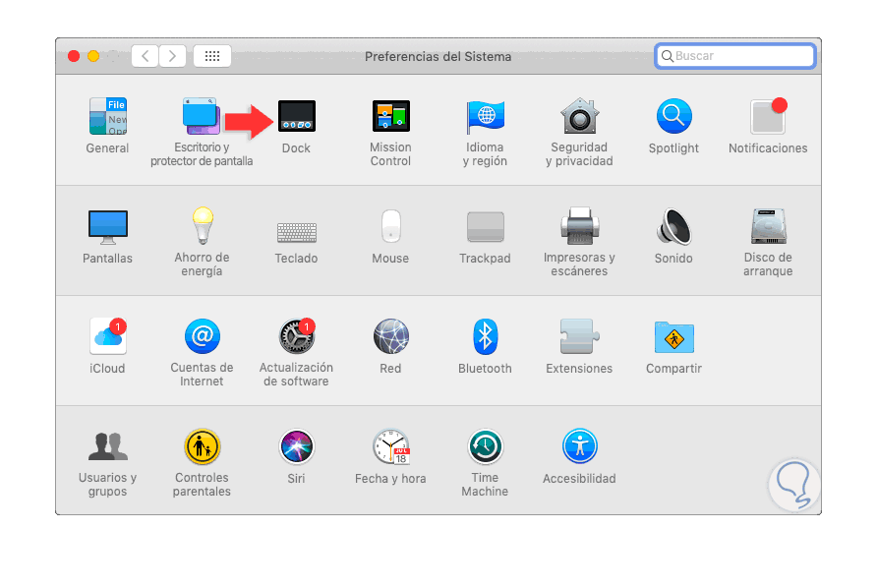Open iCloud preferences
Screen dimensions: 877x588
(108, 335)
